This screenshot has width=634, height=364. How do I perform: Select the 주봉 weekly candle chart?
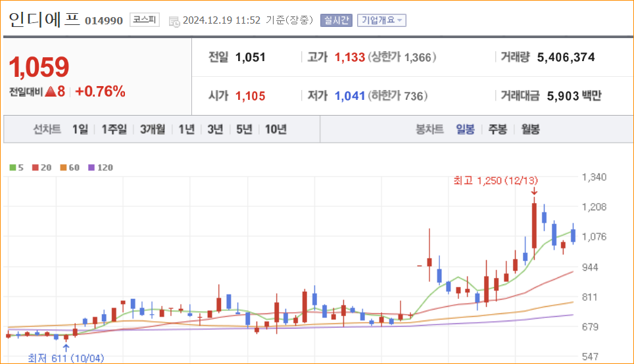[497, 129]
